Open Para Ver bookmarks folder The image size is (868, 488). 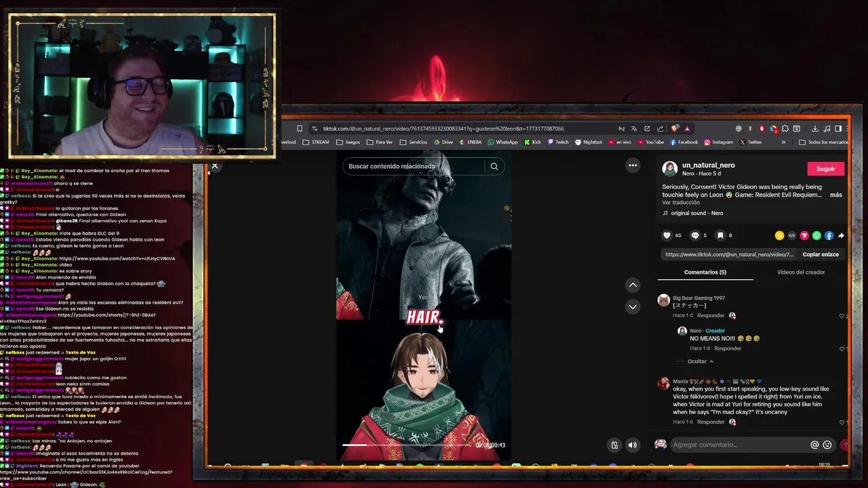tap(380, 142)
